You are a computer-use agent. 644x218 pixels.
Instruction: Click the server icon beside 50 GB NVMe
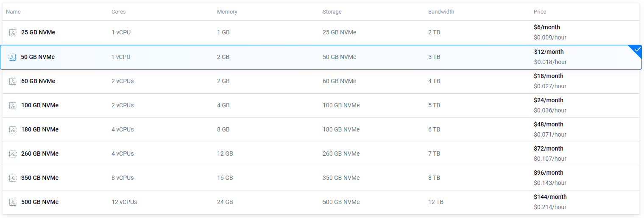click(12, 57)
